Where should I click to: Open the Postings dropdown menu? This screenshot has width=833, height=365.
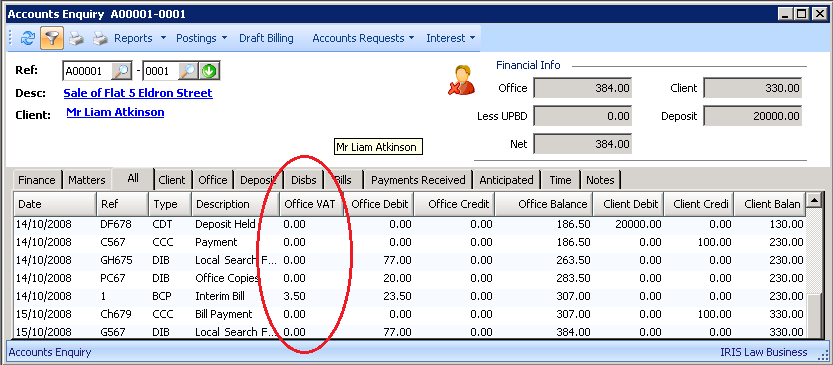[201, 38]
